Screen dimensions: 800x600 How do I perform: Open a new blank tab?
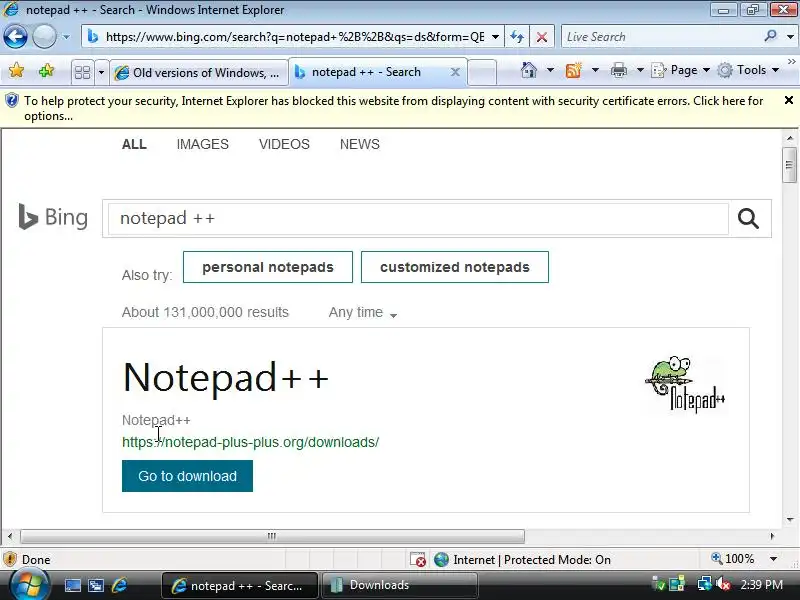[482, 72]
